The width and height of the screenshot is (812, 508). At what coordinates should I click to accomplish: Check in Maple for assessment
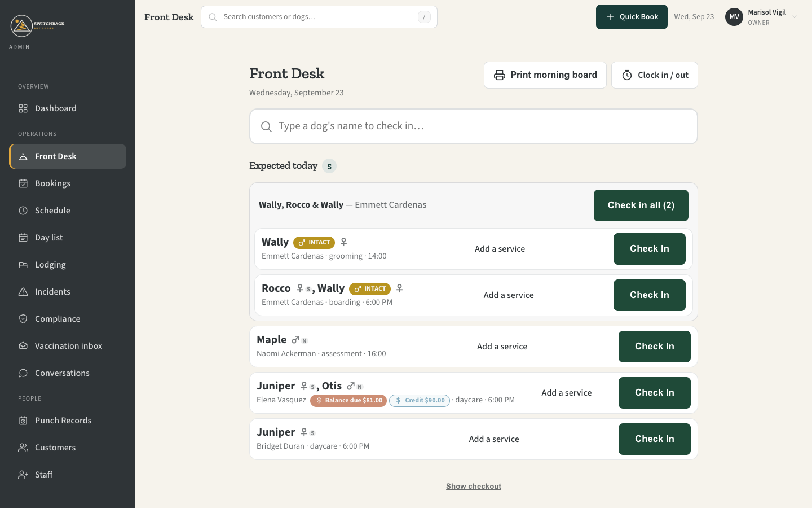point(655,347)
